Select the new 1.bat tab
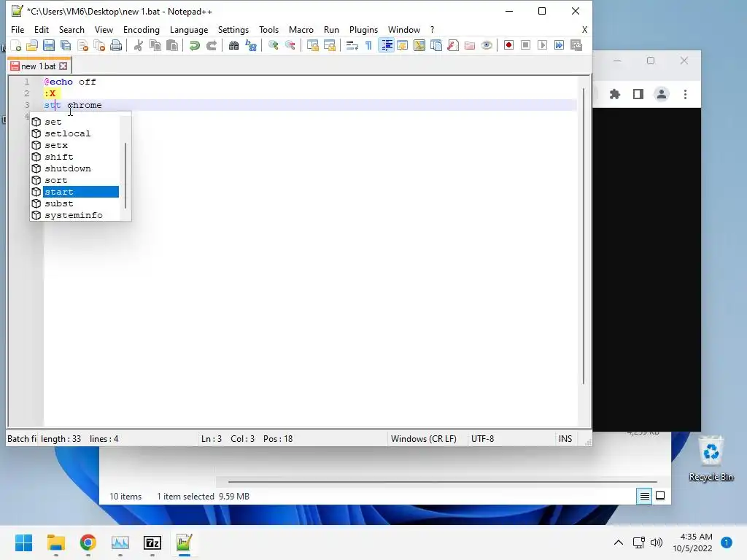 coord(38,66)
